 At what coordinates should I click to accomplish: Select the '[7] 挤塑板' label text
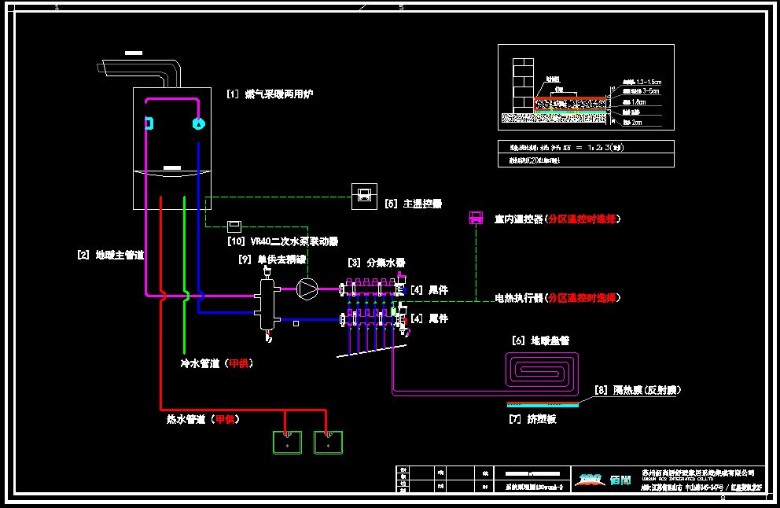pos(532,418)
